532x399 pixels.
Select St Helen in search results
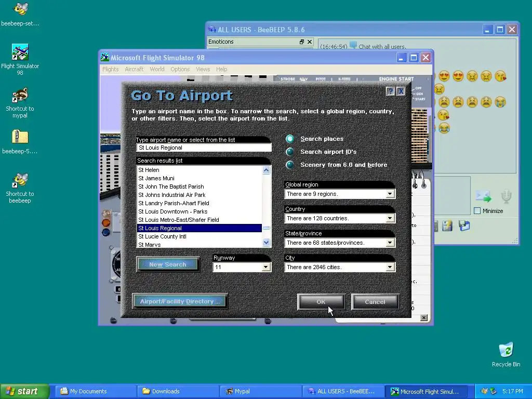(x=199, y=170)
